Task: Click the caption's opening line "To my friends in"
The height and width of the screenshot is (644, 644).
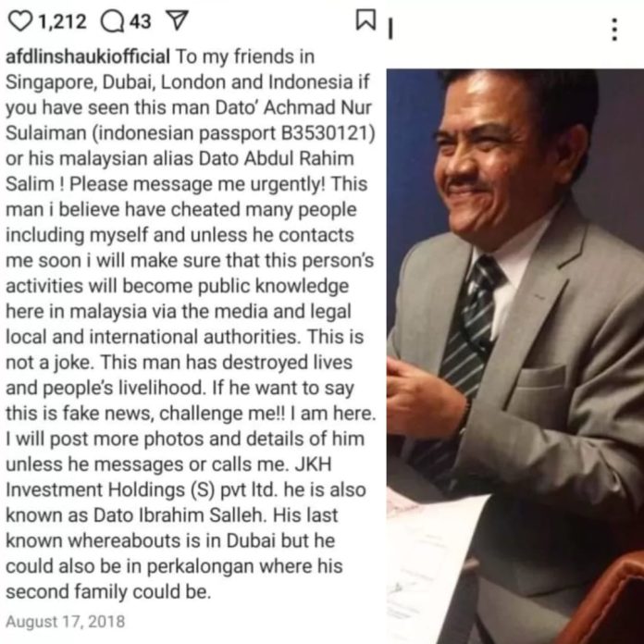Action: click(245, 56)
